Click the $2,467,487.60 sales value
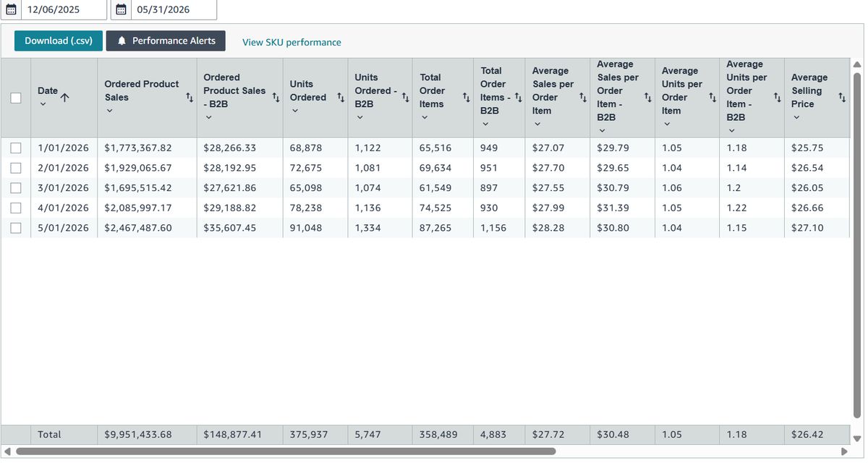Image resolution: width=868 pixels, height=471 pixels. (x=138, y=228)
